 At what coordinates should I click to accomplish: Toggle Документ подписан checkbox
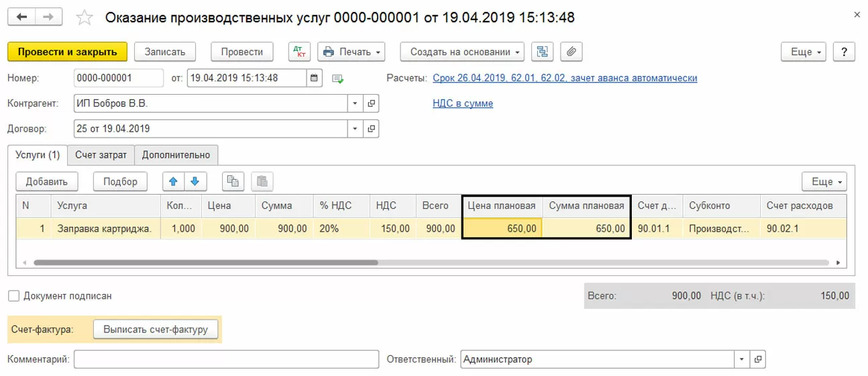[13, 295]
